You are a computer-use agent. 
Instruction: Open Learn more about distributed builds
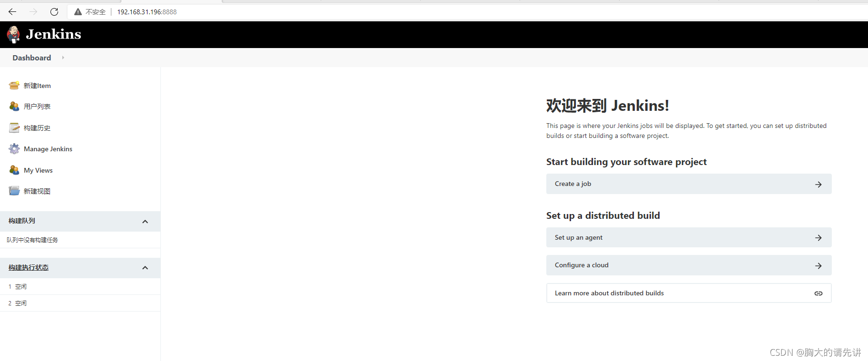click(689, 293)
